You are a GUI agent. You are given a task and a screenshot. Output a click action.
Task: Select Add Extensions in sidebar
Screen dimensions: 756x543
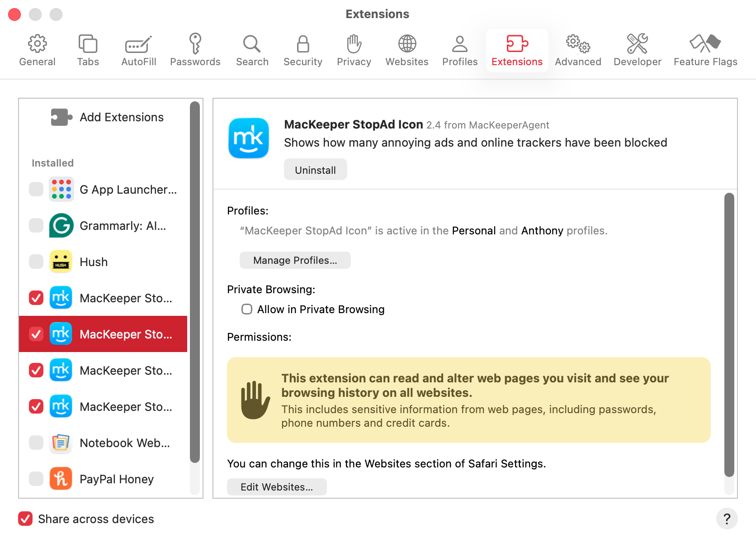(103, 117)
